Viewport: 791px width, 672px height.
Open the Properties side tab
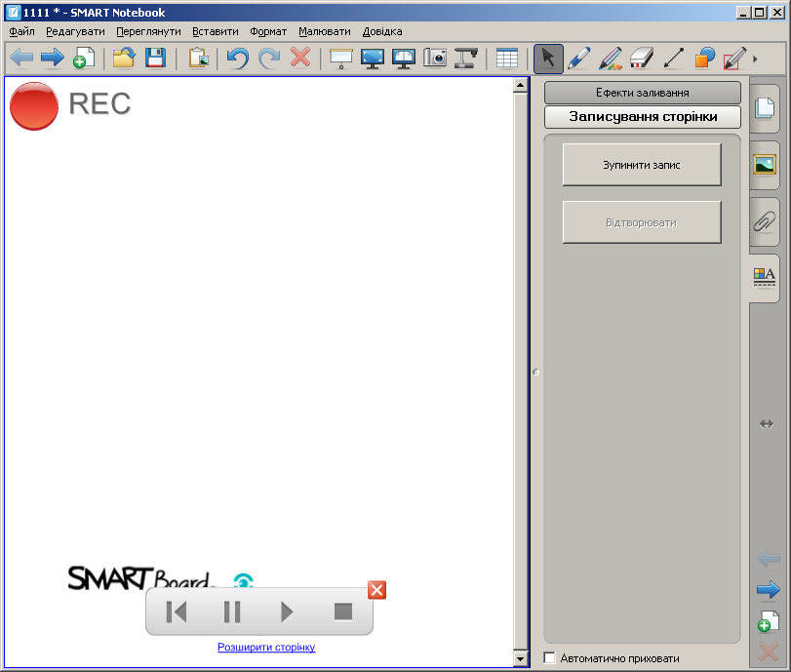(765, 277)
